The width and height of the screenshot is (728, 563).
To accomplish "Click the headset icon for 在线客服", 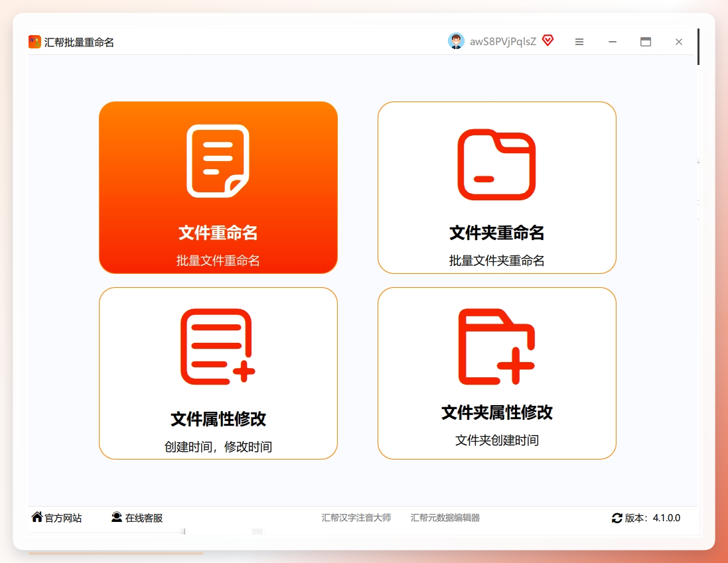I will point(117,517).
